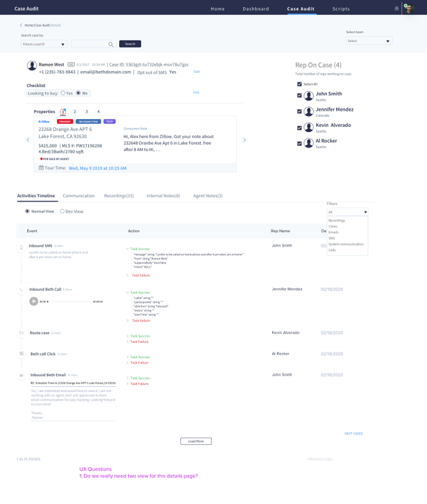Screen dimensions: 427x504
Task: Uncheck the Jennifer Mendez checkbox
Action: (299, 112)
